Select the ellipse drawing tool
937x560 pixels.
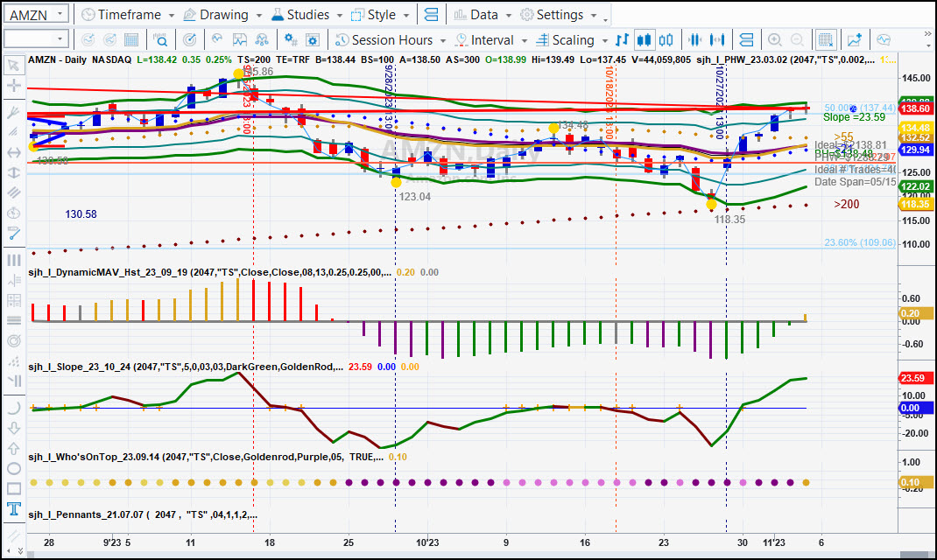13,469
